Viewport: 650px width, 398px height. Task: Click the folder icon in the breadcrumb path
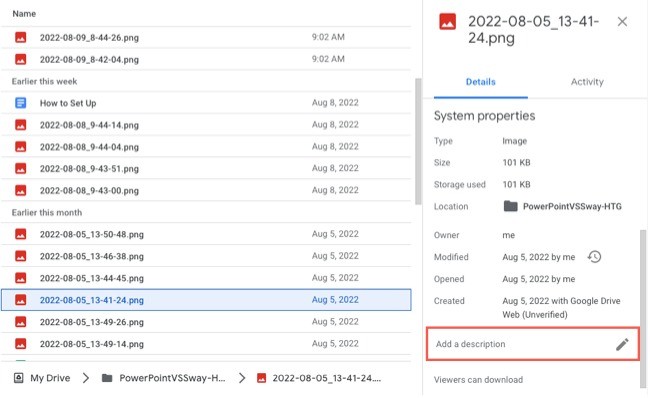click(x=107, y=378)
